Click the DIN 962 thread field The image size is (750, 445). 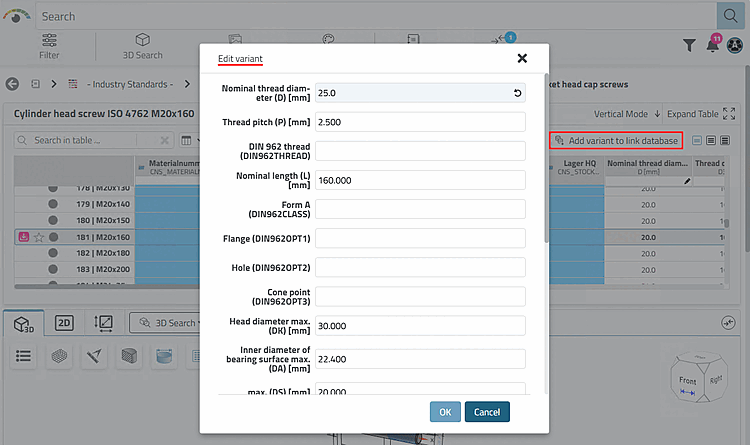[x=420, y=151]
